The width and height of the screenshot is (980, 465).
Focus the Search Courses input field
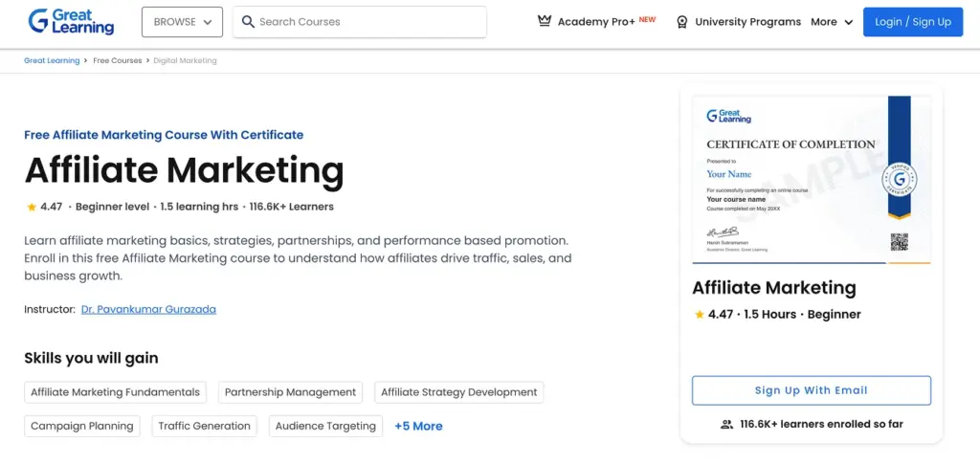(x=360, y=22)
